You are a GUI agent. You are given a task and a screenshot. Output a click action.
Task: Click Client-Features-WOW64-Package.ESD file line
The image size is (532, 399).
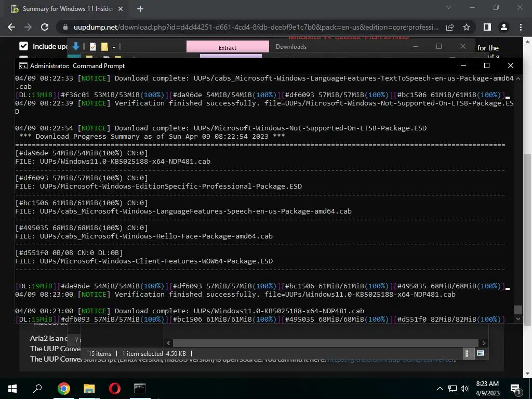coord(144,261)
